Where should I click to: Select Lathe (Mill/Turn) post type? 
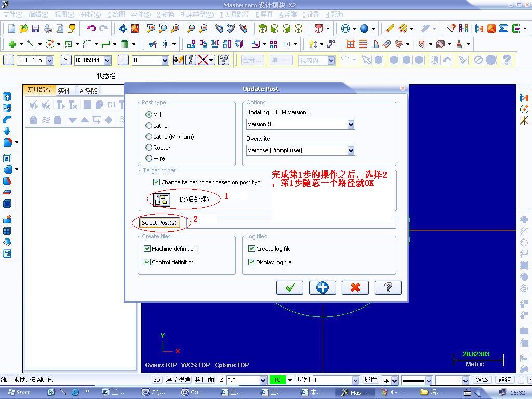[x=149, y=137]
